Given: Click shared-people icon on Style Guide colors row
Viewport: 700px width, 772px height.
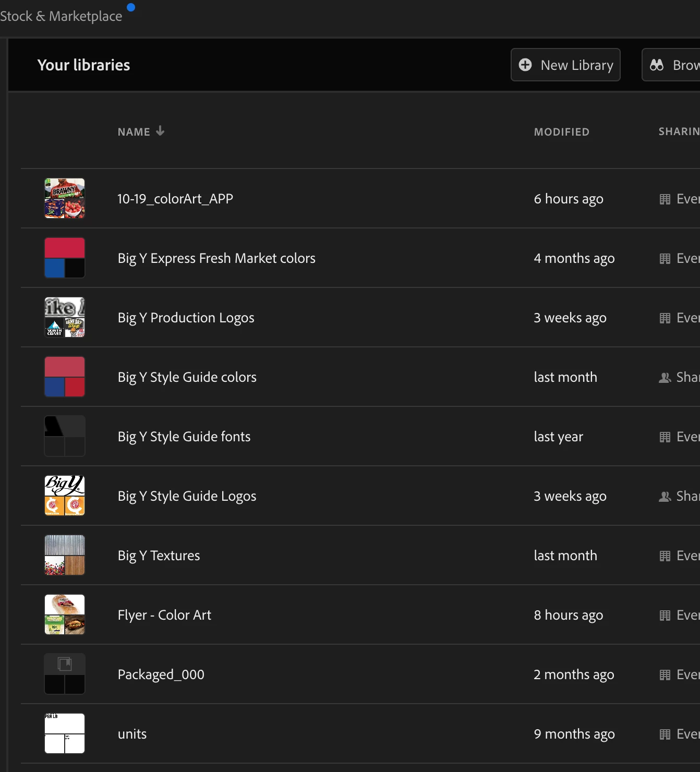Looking at the screenshot, I should 665,377.
